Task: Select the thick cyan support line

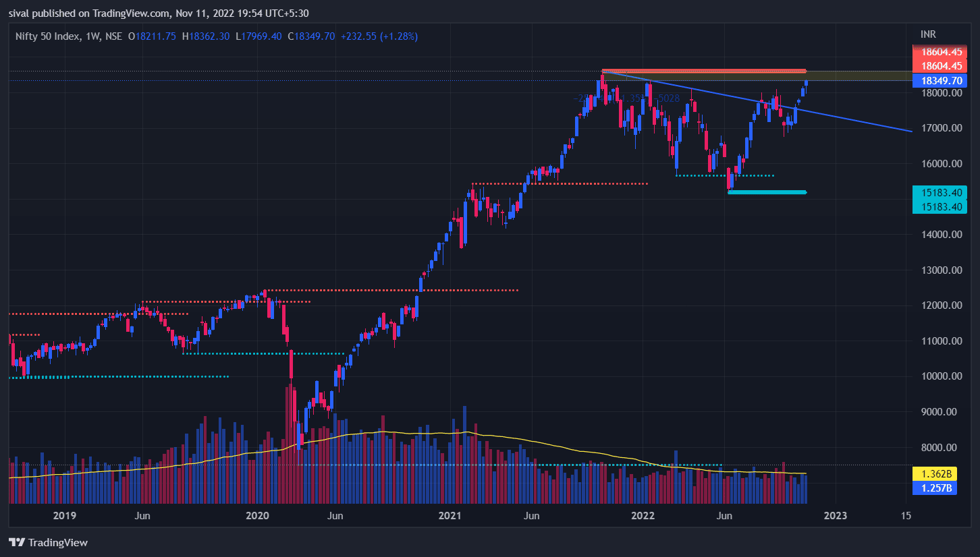Action: point(767,192)
